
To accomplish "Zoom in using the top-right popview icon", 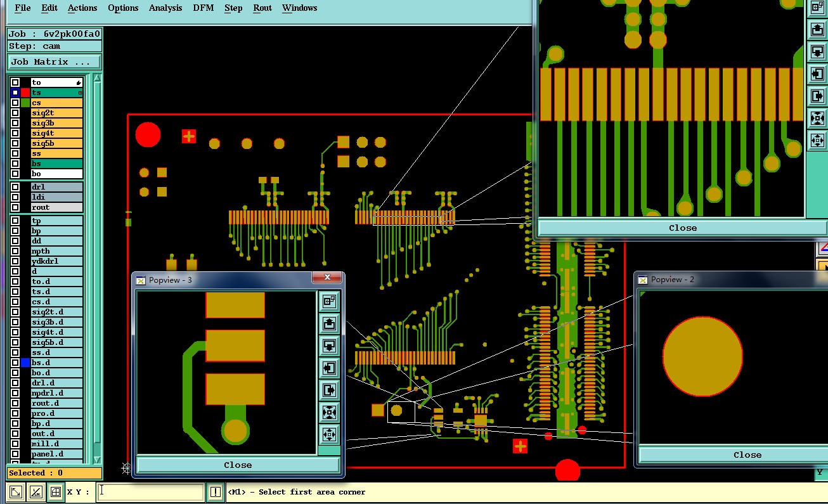I will [x=817, y=119].
